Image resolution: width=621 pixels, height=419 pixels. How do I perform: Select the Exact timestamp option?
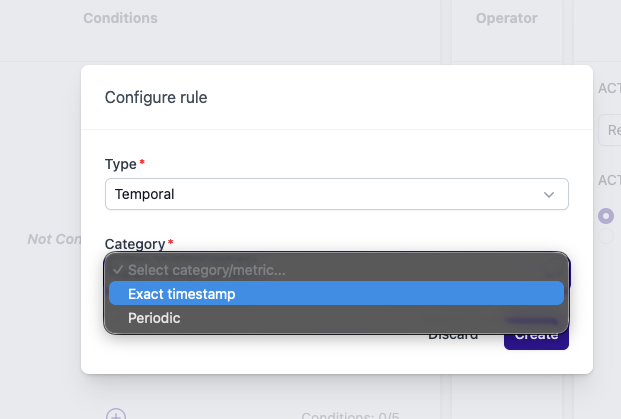pyautogui.click(x=336, y=293)
